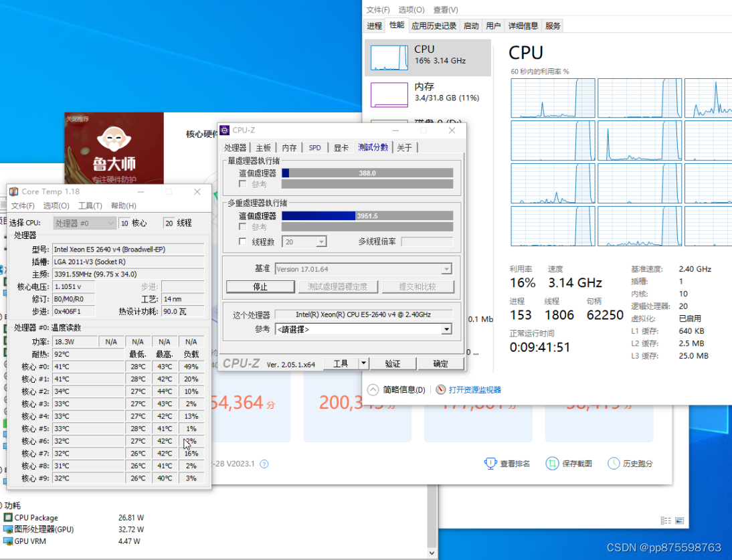Click the 多线程倍率 value field
Viewport: 732px width, 560px height.
click(x=427, y=242)
